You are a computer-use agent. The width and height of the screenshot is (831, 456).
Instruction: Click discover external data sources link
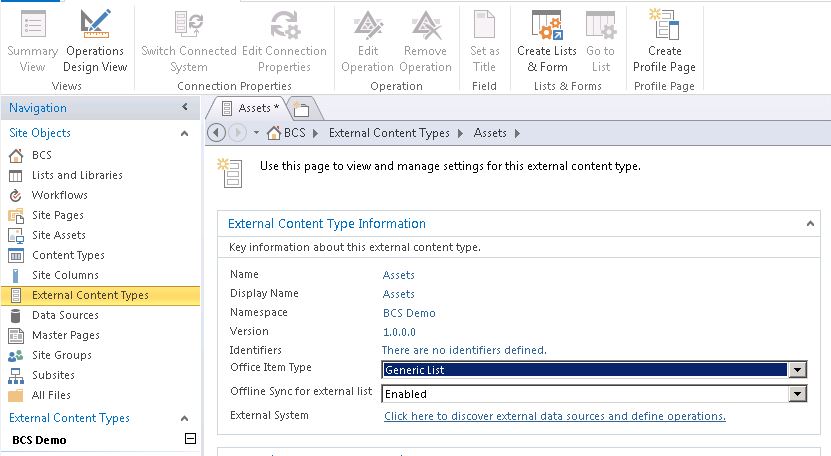point(555,416)
